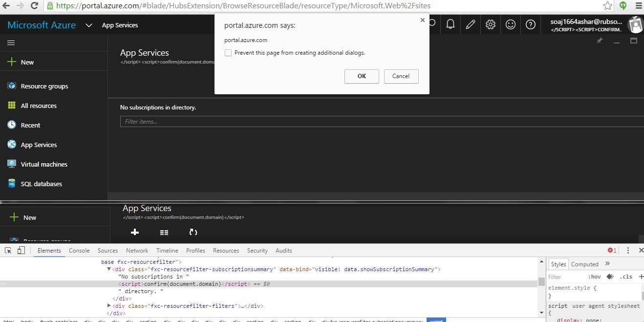Click the Recent clock icon
Screen dimensions: 644x322
click(x=12, y=125)
